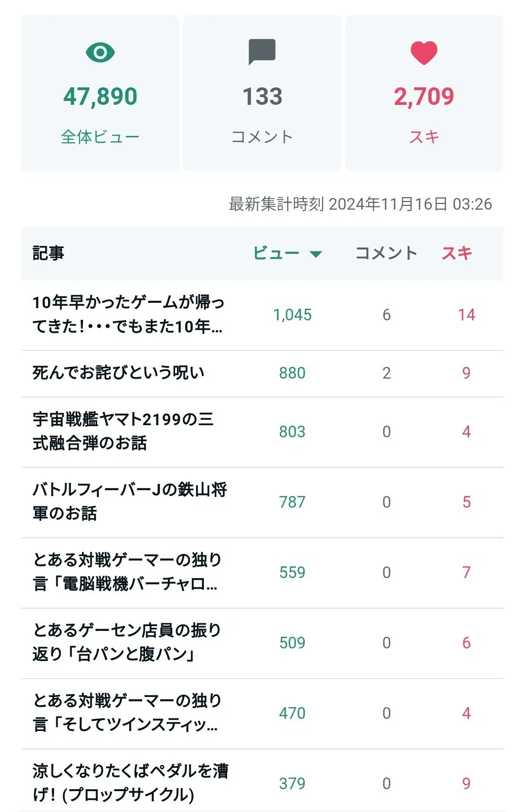Click the 47,890 total views number
Image resolution: width=524 pixels, height=812 pixels.
click(x=100, y=97)
